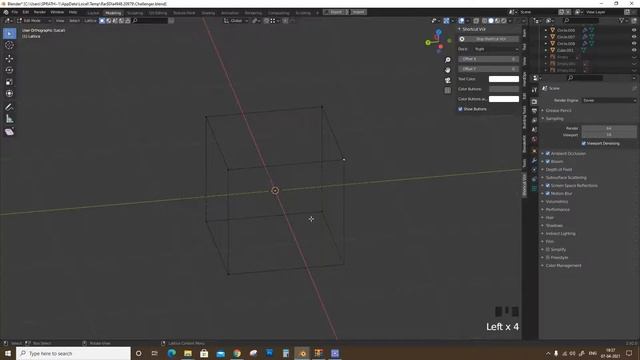Click the Windows taskbar search box
Viewport: 640px width, 360px height.
tap(73, 353)
